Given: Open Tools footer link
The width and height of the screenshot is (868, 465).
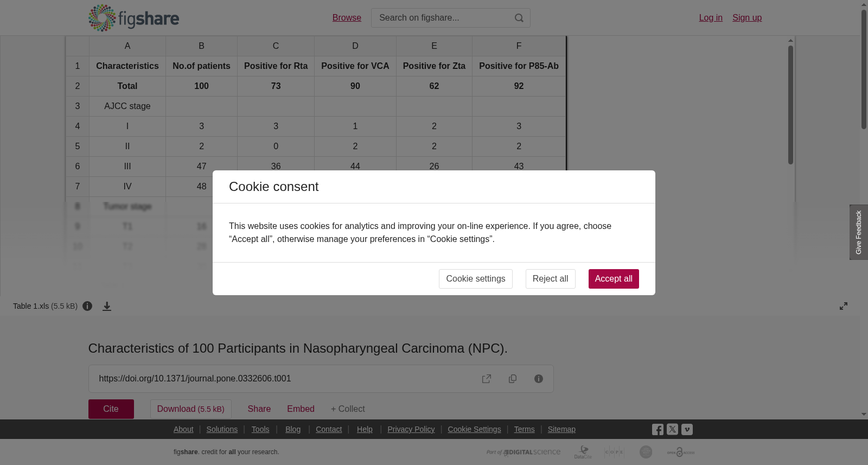Looking at the screenshot, I should point(260,429).
